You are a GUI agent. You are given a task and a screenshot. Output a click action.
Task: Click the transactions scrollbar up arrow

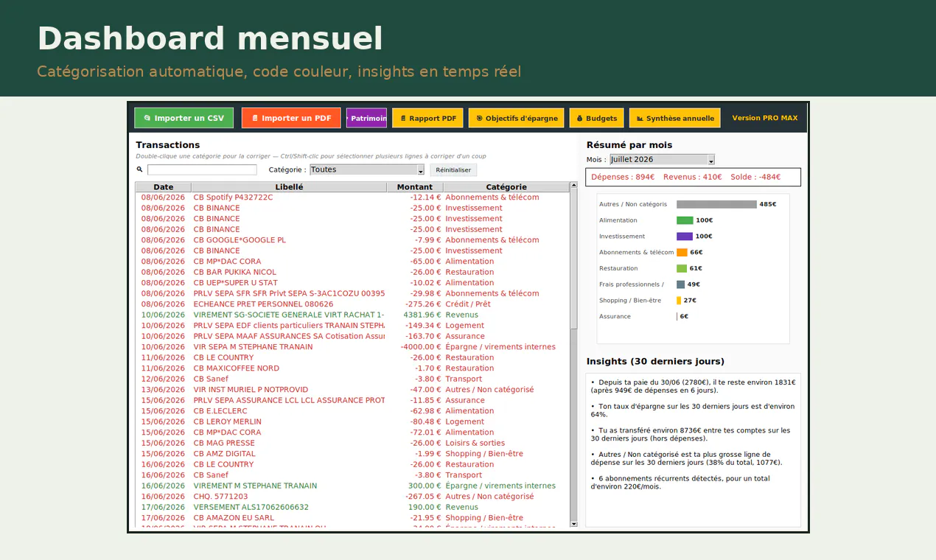[574, 186]
